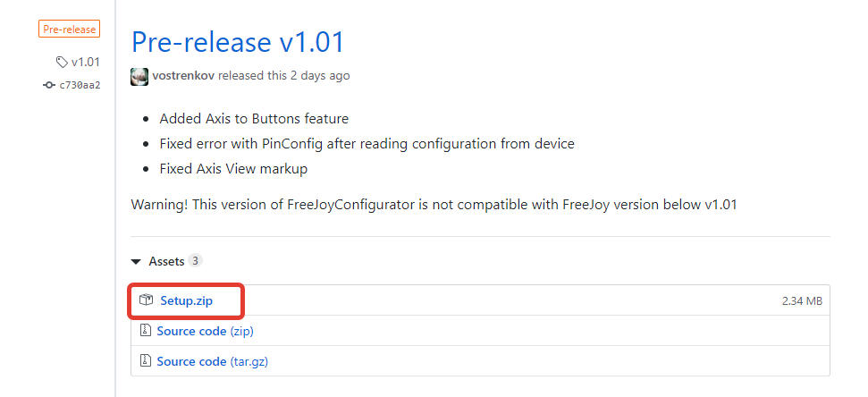This screenshot has height=397, width=868.
Task: Click the Assets label text
Action: [x=166, y=261]
